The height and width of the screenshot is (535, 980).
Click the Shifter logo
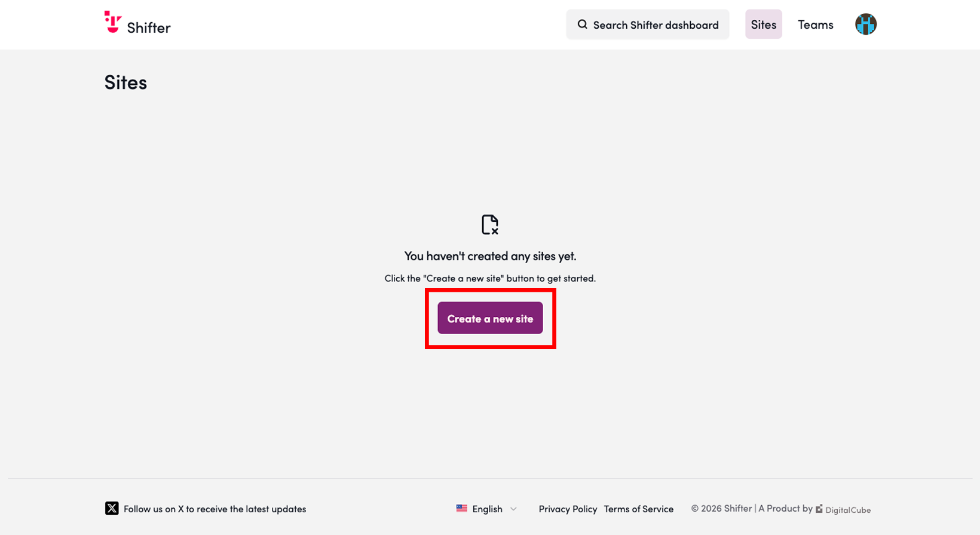[x=137, y=23]
